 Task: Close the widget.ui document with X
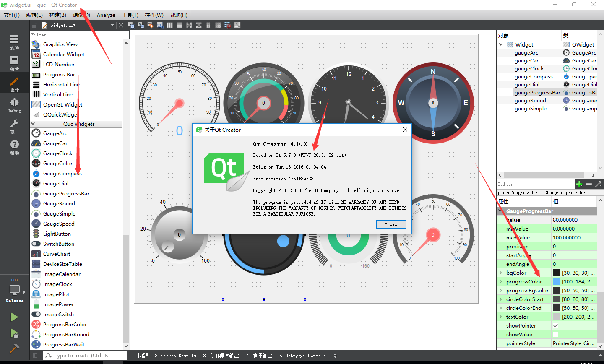coord(121,25)
